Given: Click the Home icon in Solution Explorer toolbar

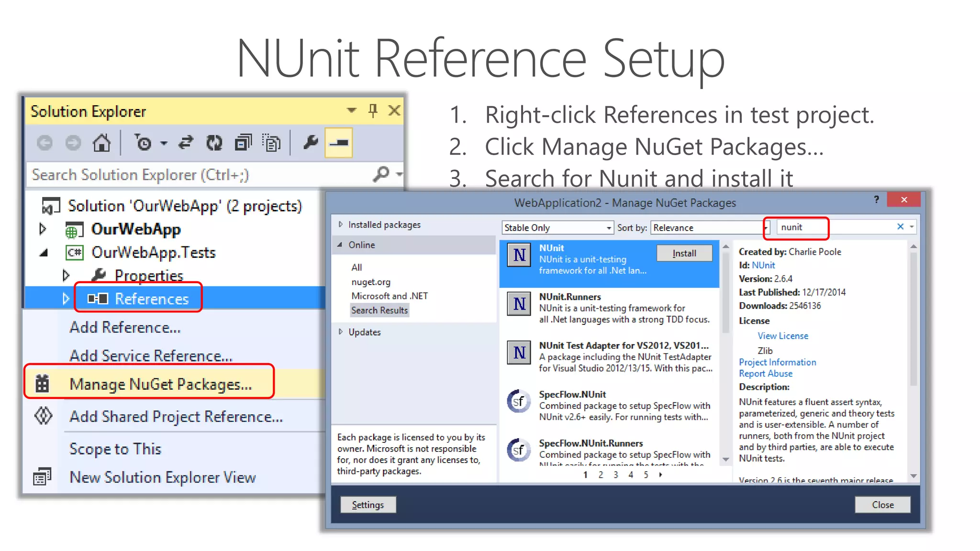Looking at the screenshot, I should click(101, 143).
